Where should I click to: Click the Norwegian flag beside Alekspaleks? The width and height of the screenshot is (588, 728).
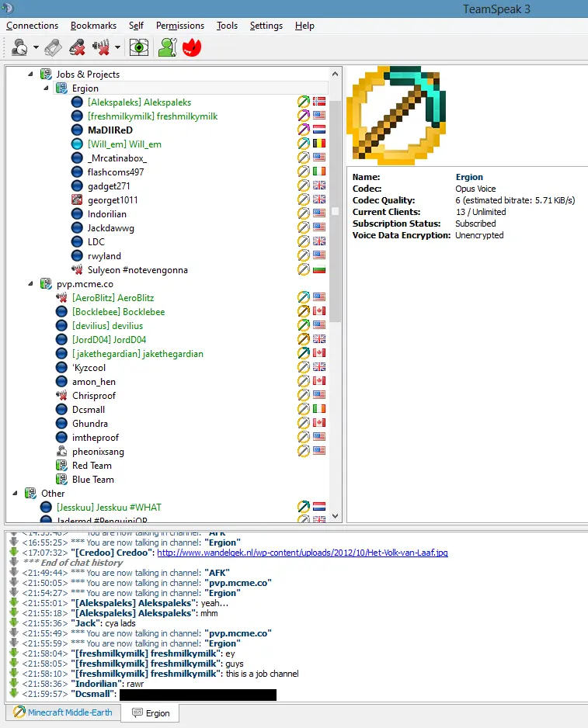coord(319,102)
